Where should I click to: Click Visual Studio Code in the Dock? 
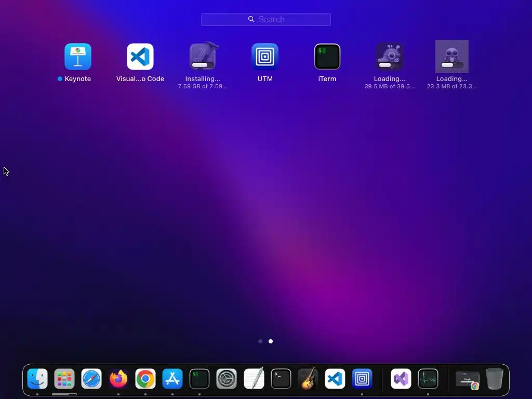[x=335, y=379]
